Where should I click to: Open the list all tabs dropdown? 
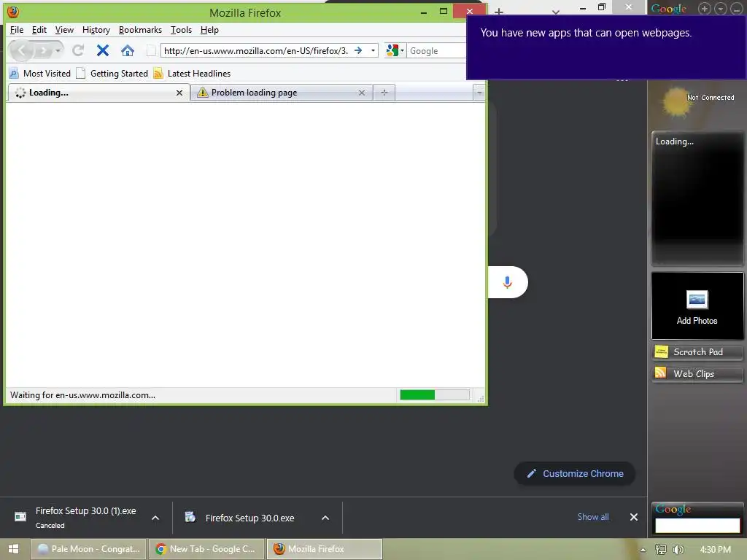pyautogui.click(x=479, y=93)
